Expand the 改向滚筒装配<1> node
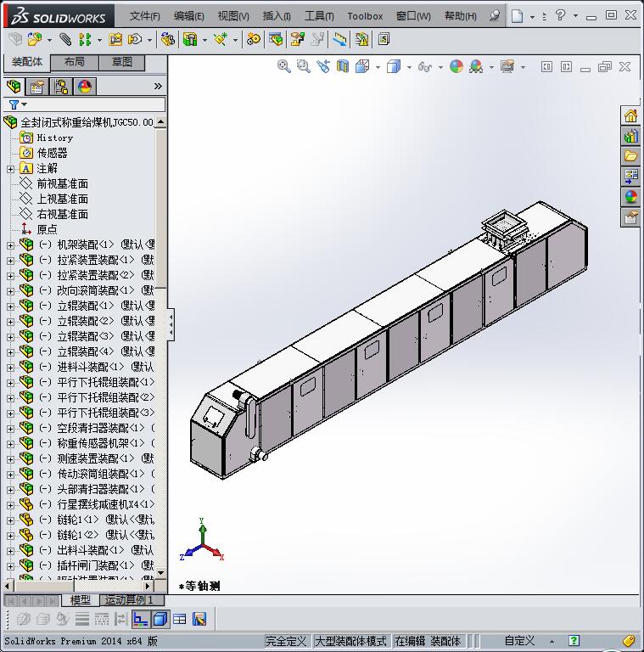 pyautogui.click(x=10, y=291)
